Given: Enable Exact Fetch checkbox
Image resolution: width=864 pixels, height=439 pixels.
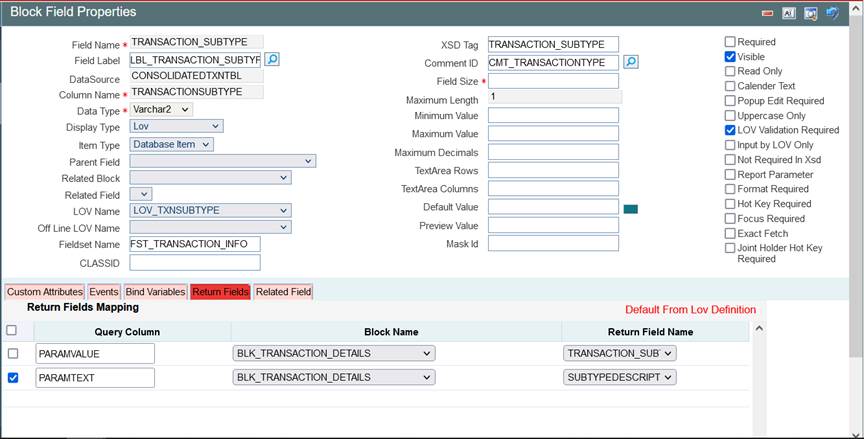Looking at the screenshot, I should point(730,234).
